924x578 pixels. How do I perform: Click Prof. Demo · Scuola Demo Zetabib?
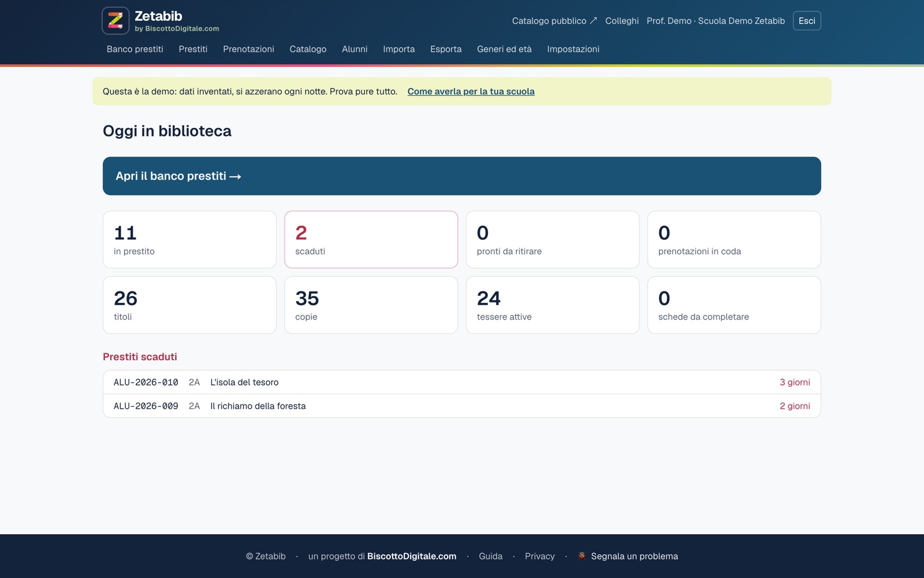click(716, 21)
